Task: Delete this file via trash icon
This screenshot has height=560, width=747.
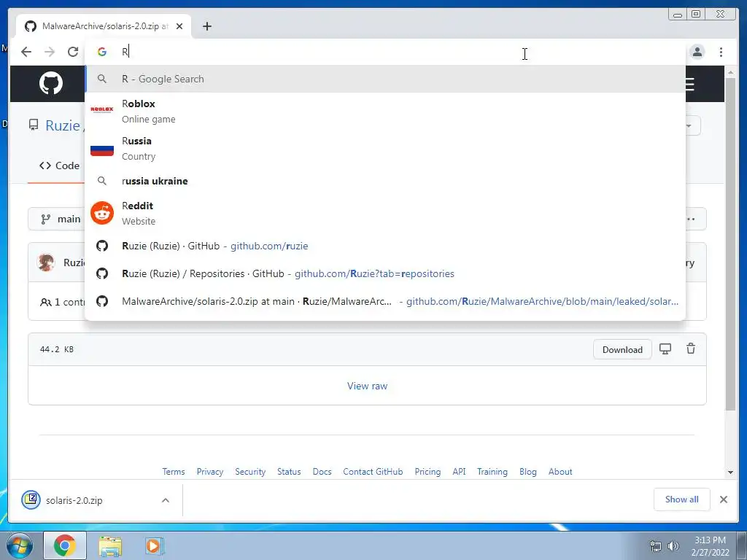Action: 691,349
